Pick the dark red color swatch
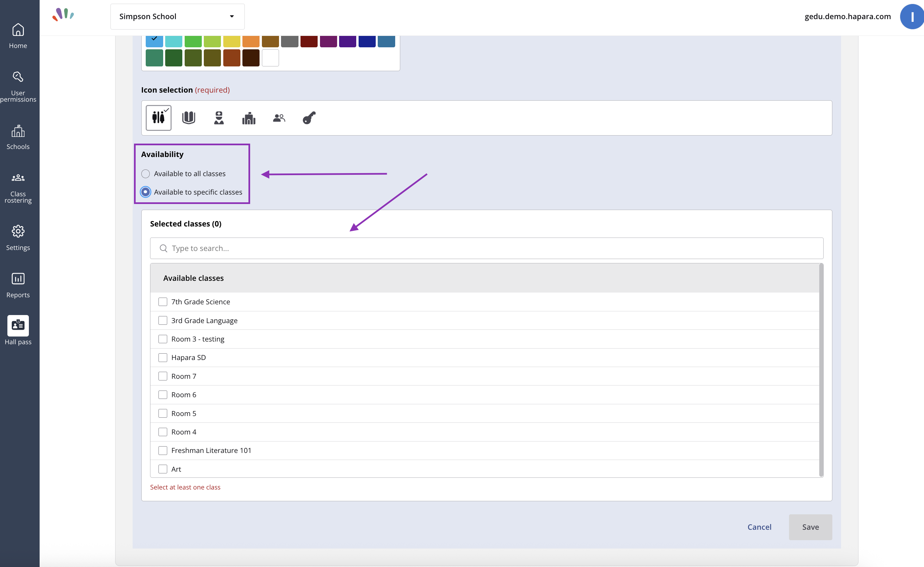Image resolution: width=924 pixels, height=567 pixels. tap(309, 41)
